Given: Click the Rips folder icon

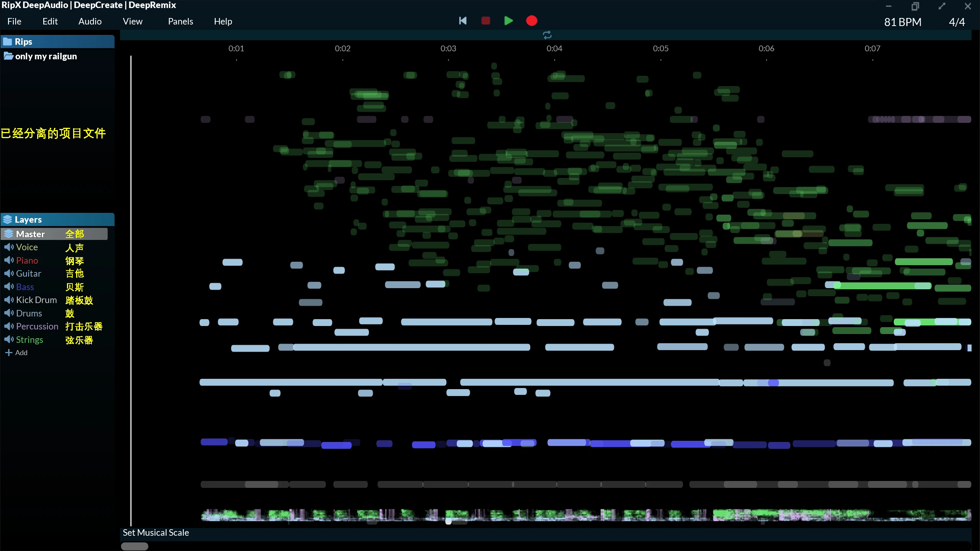Looking at the screenshot, I should [8, 41].
